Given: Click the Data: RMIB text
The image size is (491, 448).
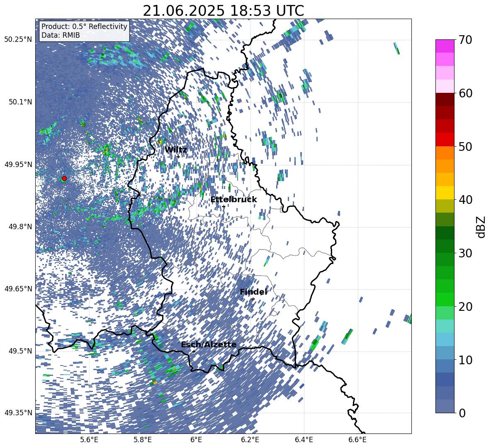Looking at the screenshot, I should pyautogui.click(x=61, y=35).
